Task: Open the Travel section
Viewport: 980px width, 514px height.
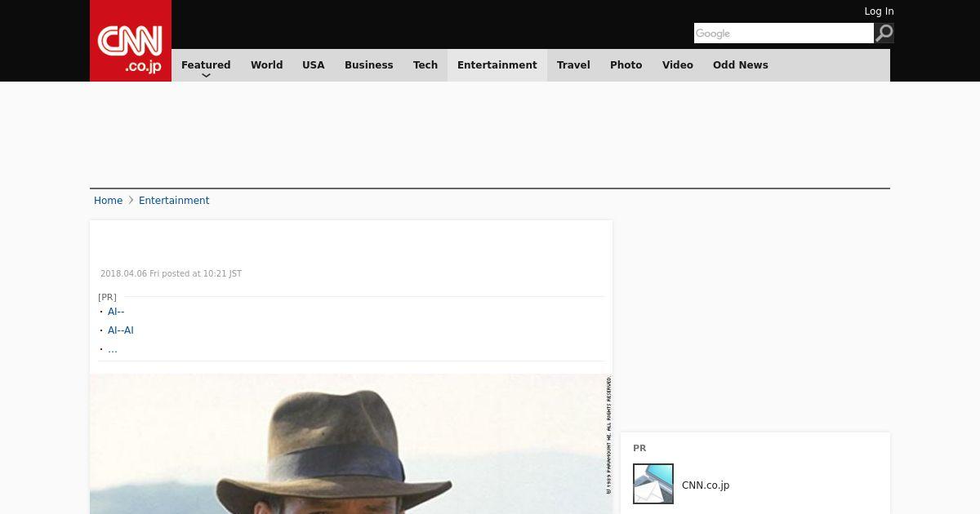Action: click(x=573, y=65)
